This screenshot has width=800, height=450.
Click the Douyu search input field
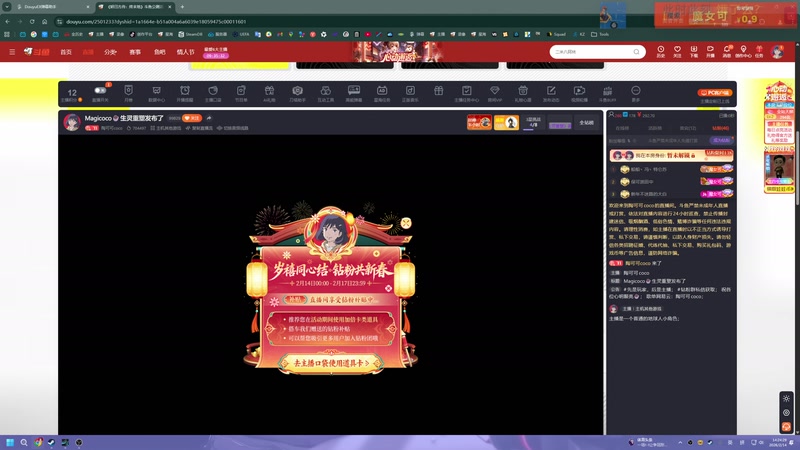tap(592, 52)
